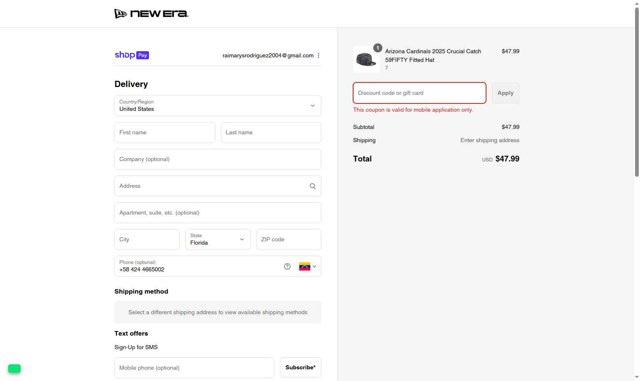
Task: Click the Shop Pay logo
Action: point(131,55)
